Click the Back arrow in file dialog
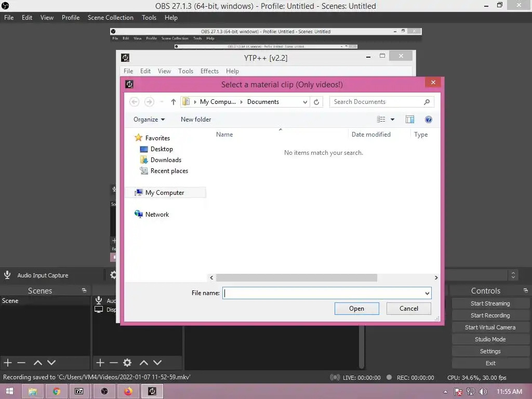The height and width of the screenshot is (399, 532). (x=135, y=102)
